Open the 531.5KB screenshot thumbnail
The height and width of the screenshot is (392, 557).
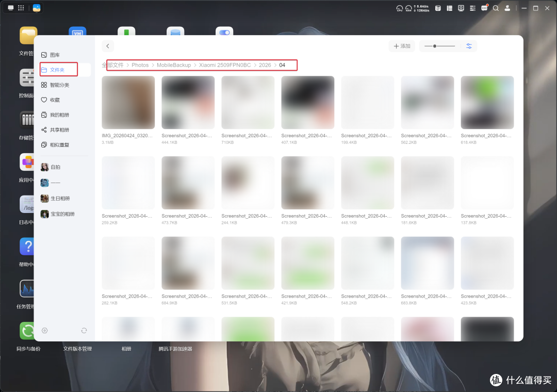[x=248, y=263]
